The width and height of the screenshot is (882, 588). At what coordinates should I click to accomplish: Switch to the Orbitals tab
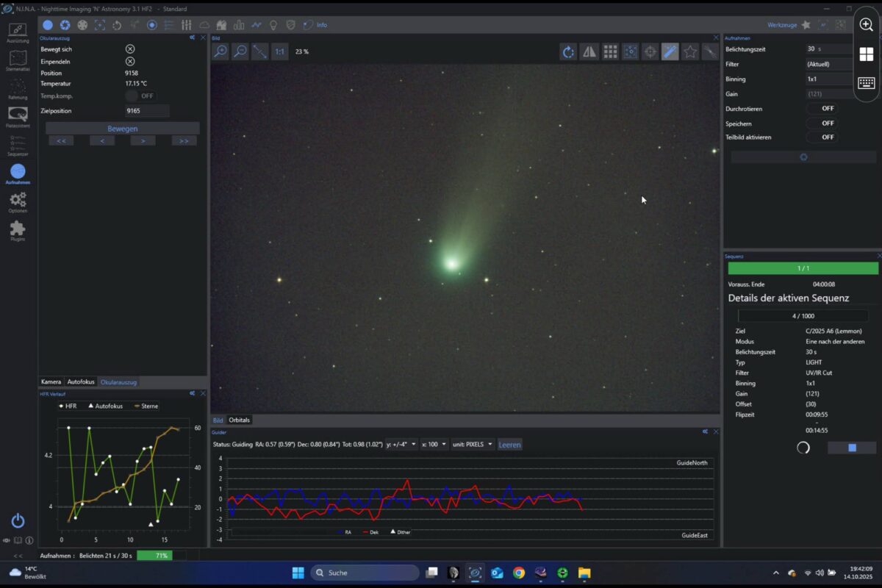(240, 420)
